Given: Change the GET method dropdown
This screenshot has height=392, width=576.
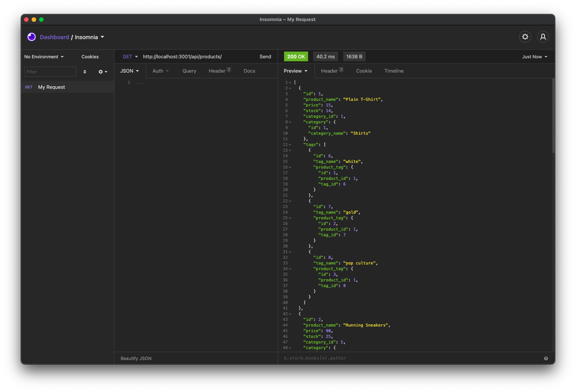Looking at the screenshot, I should click(130, 57).
